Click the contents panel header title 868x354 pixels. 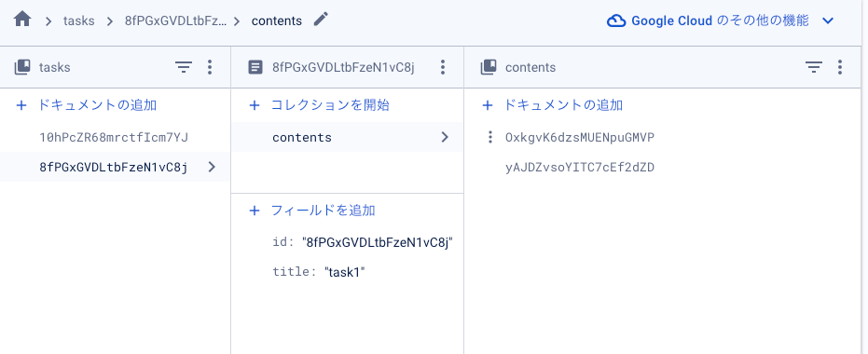[x=530, y=67]
